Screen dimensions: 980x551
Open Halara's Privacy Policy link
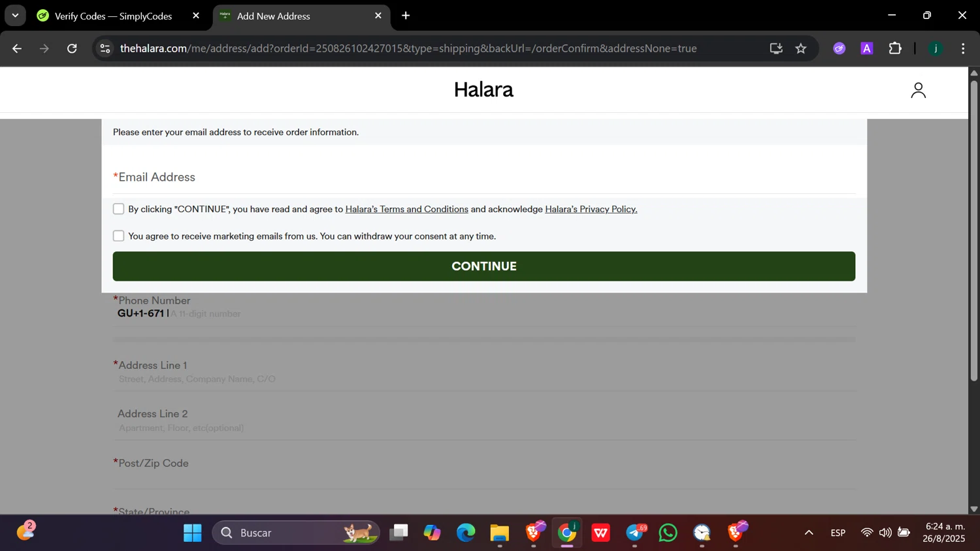coord(591,209)
